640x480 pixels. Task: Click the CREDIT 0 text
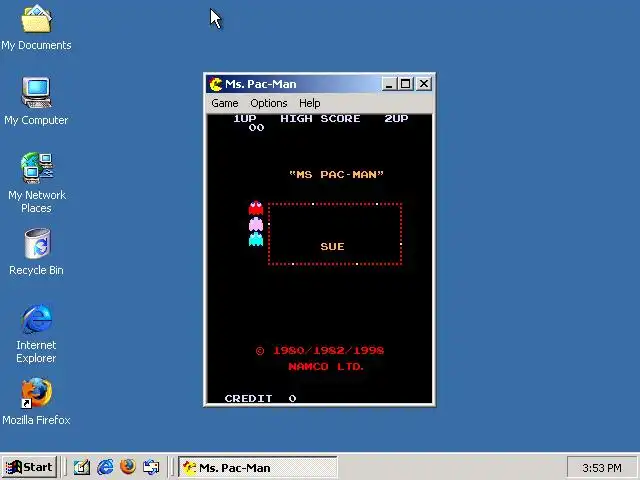pos(261,398)
